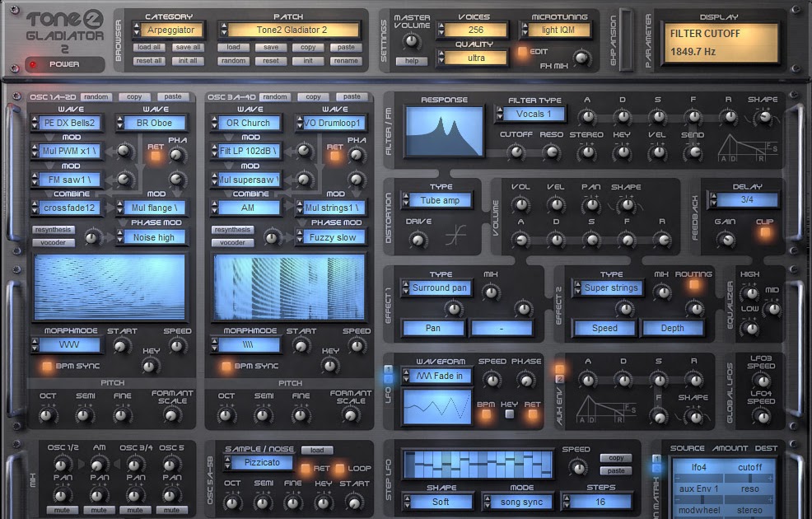This screenshot has width=812, height=519.
Task: Click the filter CUTOFF knob
Action: [516, 152]
